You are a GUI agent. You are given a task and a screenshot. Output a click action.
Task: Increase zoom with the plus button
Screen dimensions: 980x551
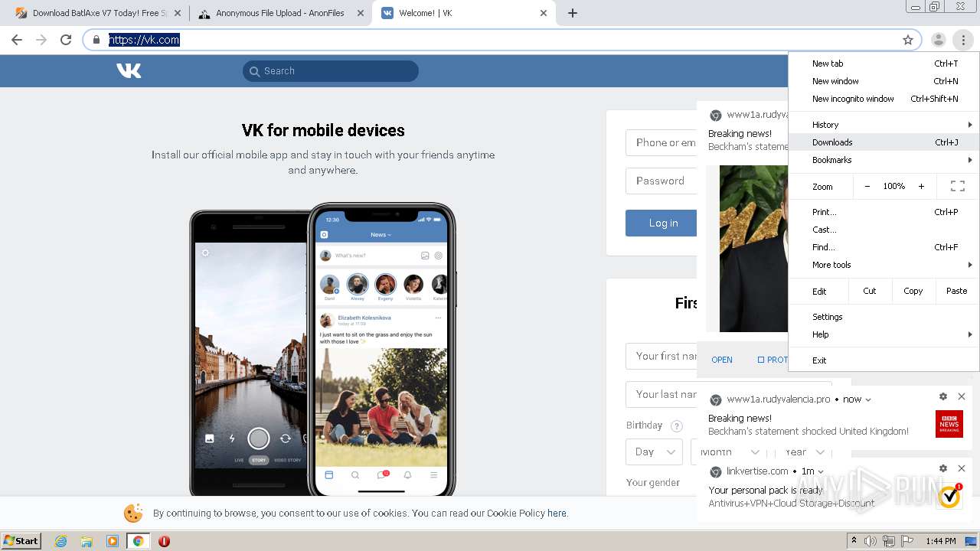(921, 186)
